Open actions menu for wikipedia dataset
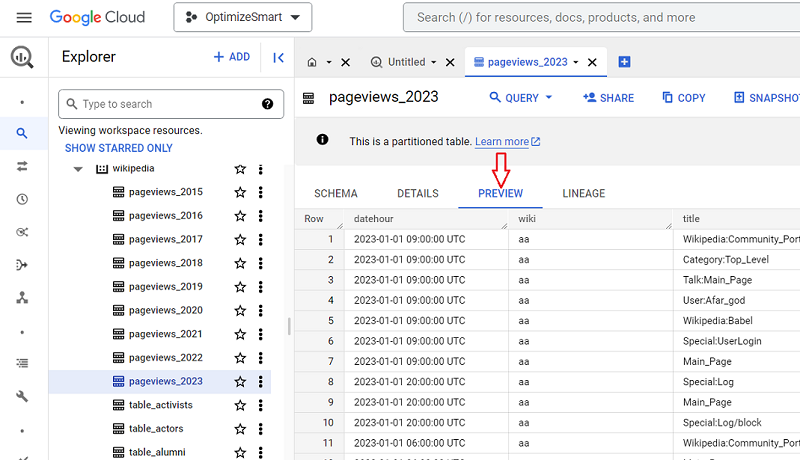This screenshot has width=800, height=460. point(261,169)
